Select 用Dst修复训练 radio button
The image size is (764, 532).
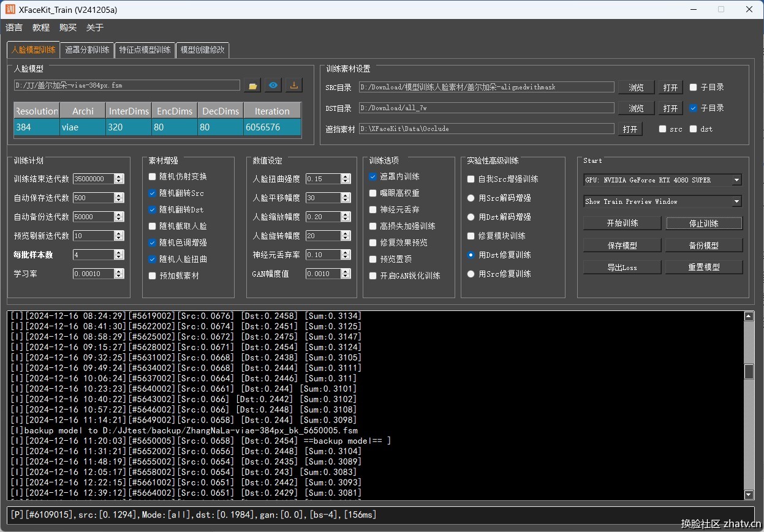click(471, 255)
